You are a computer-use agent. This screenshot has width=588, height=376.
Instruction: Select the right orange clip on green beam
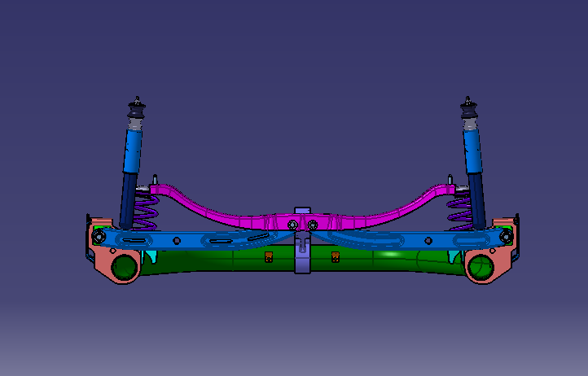click(336, 257)
